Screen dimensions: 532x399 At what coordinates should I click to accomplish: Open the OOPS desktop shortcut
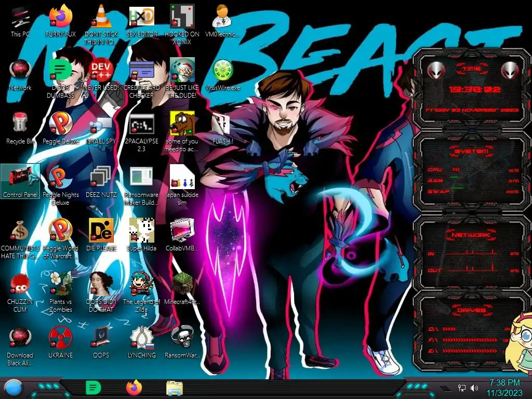coord(101,342)
